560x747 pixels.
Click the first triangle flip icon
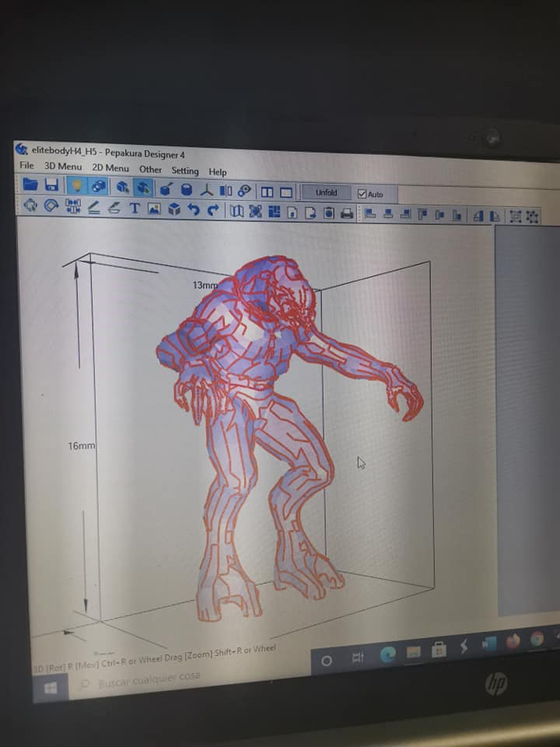[478, 216]
